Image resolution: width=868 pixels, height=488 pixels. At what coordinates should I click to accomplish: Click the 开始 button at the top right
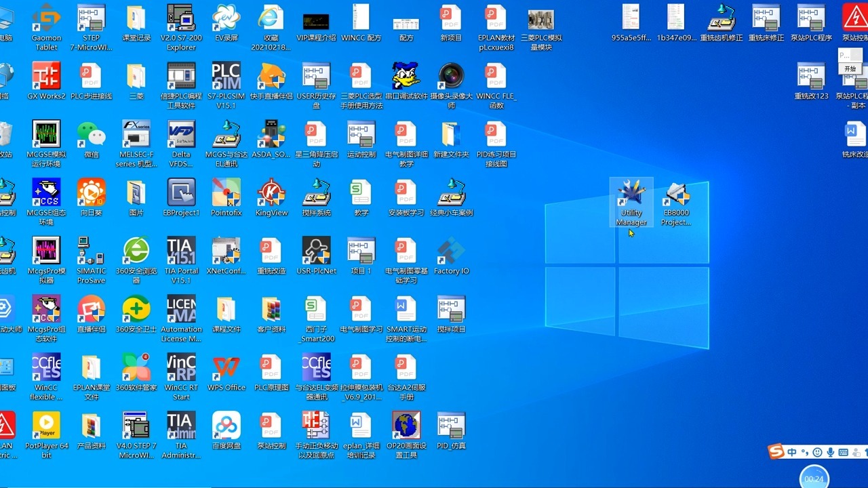850,68
